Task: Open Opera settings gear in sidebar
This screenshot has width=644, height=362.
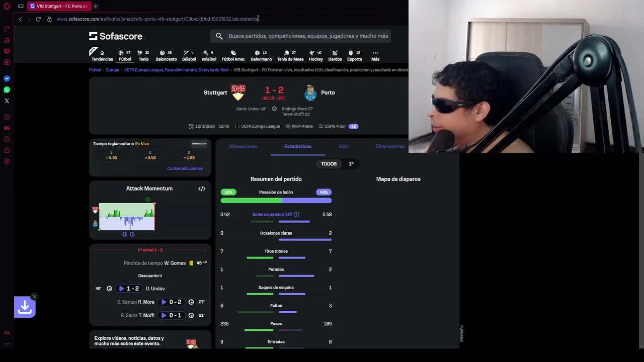Action: coord(7,161)
